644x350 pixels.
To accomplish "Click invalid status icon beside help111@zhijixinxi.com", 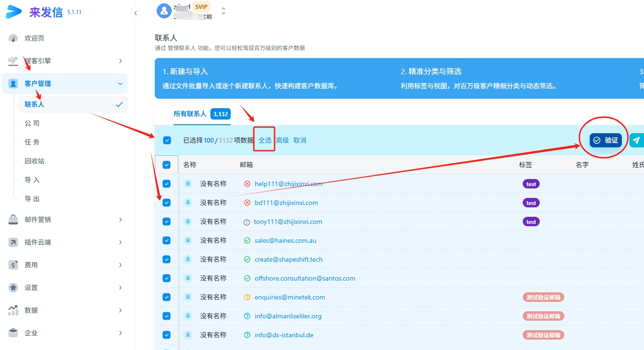I will [x=247, y=184].
